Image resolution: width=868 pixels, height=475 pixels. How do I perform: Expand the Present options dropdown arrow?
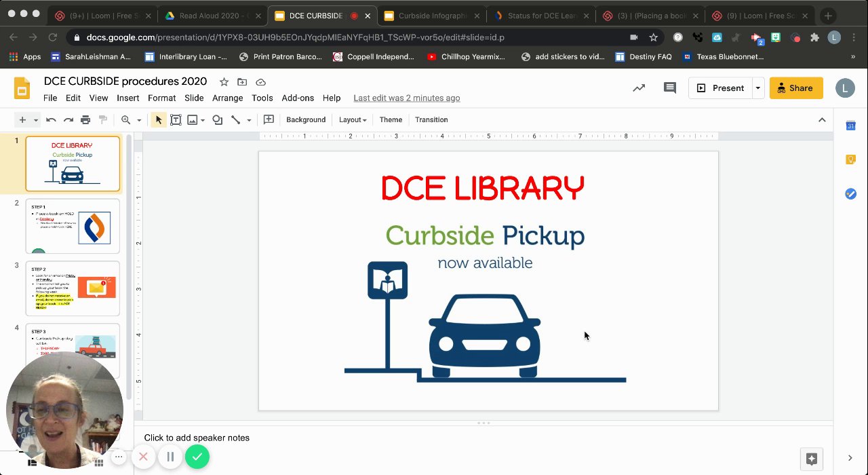(x=757, y=88)
